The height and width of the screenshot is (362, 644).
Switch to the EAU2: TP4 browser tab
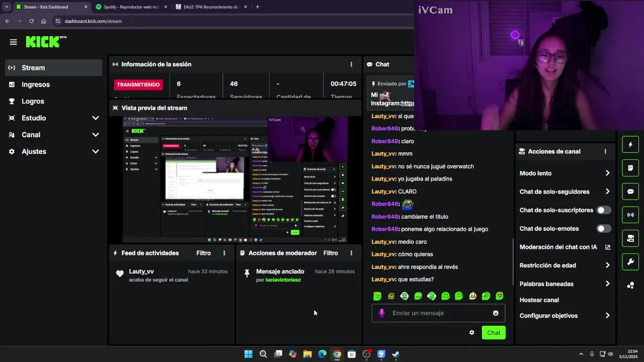211,7
